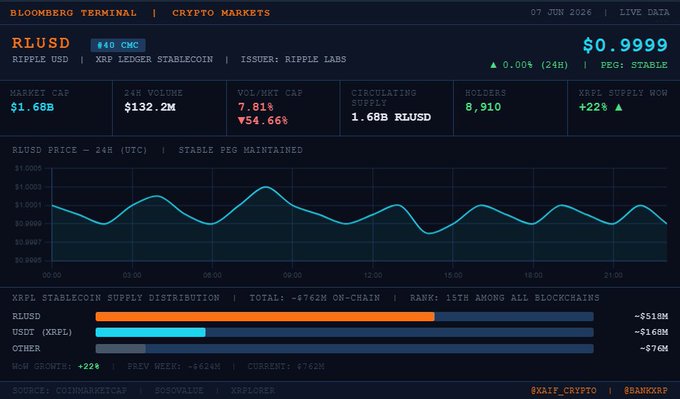Click the gray OTHER supply bar
Viewport: 680px width, 399px height.
pos(121,349)
